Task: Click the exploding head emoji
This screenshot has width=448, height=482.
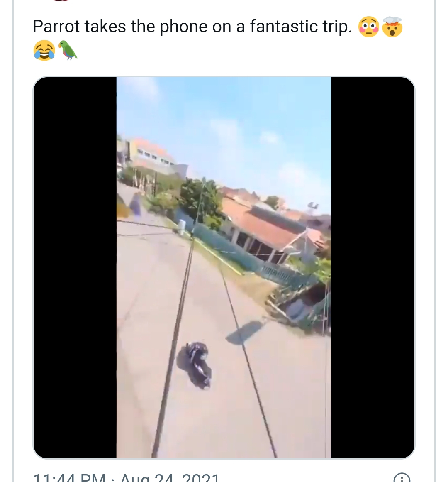Action: [392, 27]
